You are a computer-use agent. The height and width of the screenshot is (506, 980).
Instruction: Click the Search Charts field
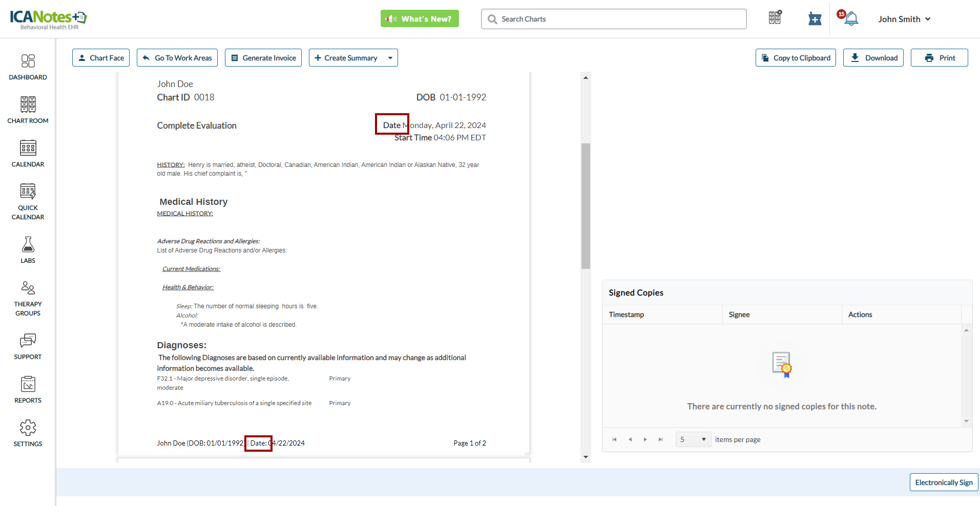614,19
